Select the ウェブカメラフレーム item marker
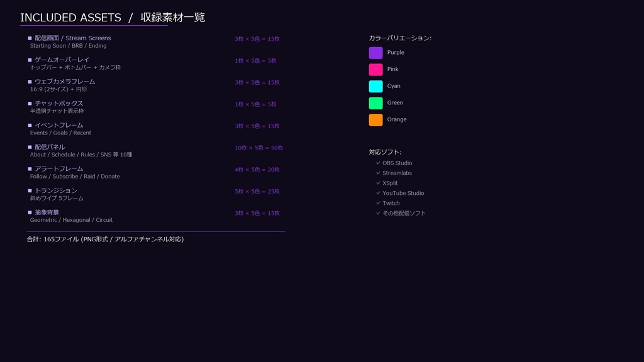 [29, 82]
